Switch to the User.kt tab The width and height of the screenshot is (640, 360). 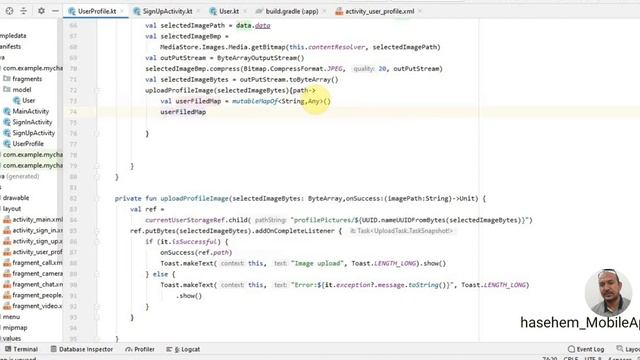pyautogui.click(x=229, y=11)
